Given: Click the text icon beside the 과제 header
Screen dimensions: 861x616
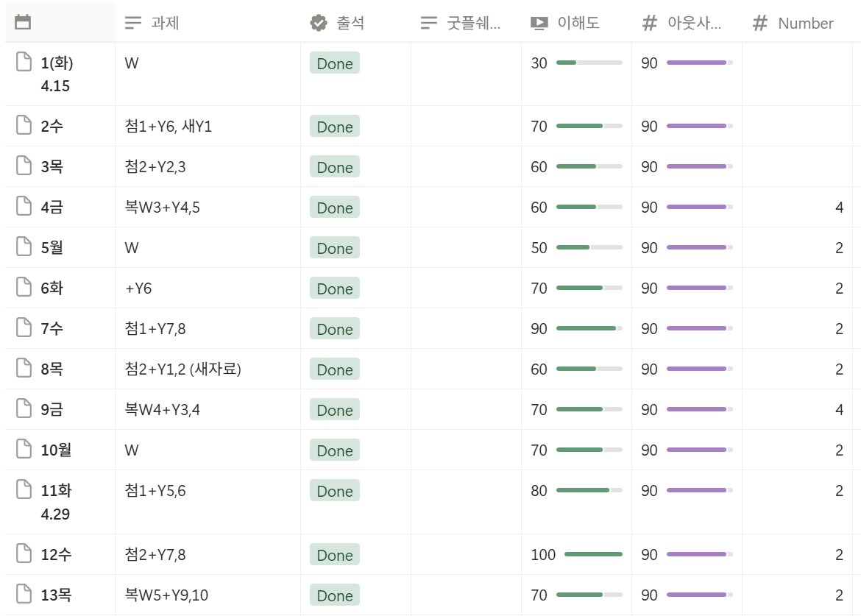Looking at the screenshot, I should (x=133, y=23).
